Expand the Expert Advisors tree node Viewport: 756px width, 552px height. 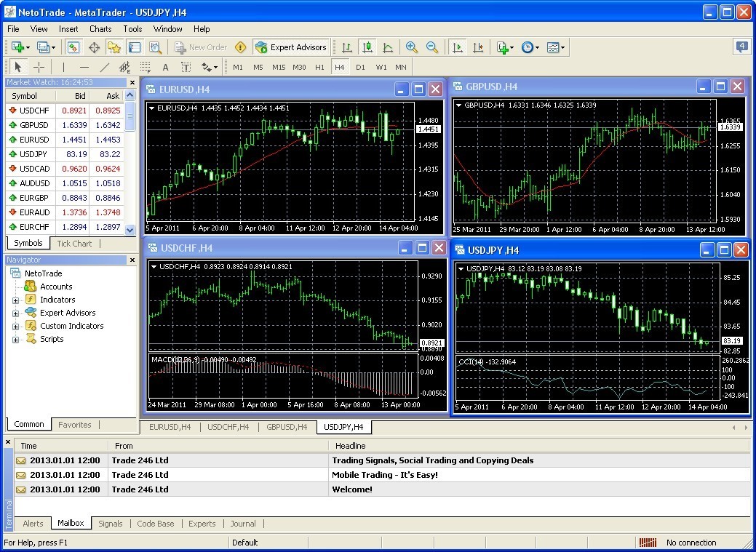point(15,313)
